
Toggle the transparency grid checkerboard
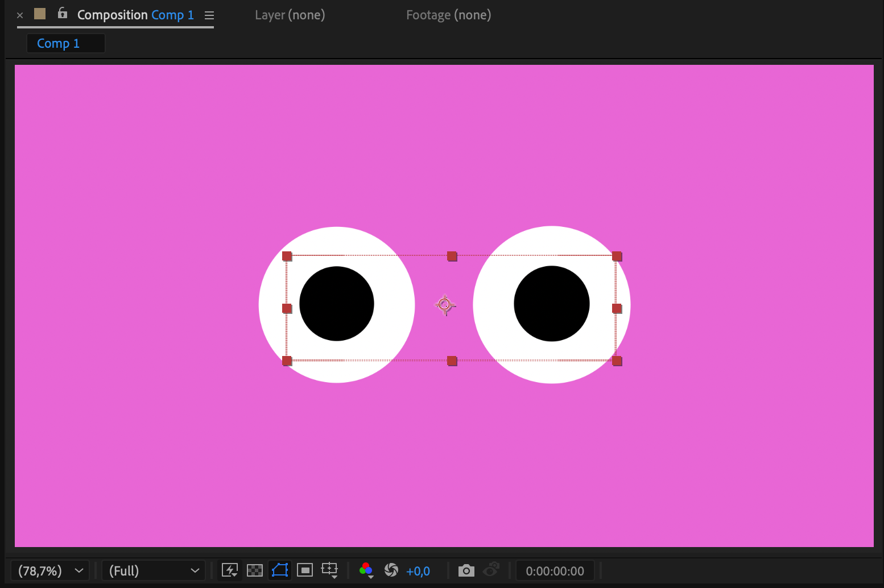click(x=255, y=570)
